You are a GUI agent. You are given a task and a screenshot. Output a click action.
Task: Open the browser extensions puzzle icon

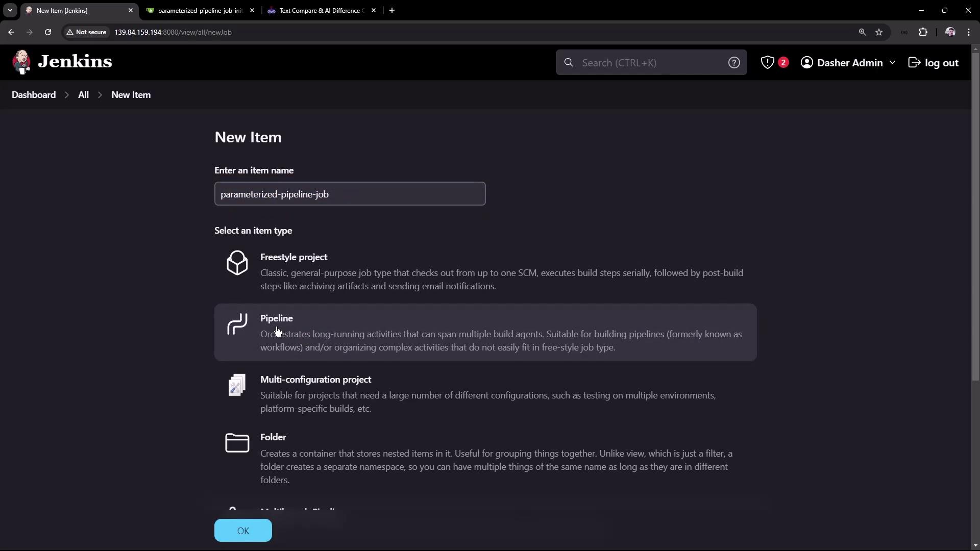[923, 32]
